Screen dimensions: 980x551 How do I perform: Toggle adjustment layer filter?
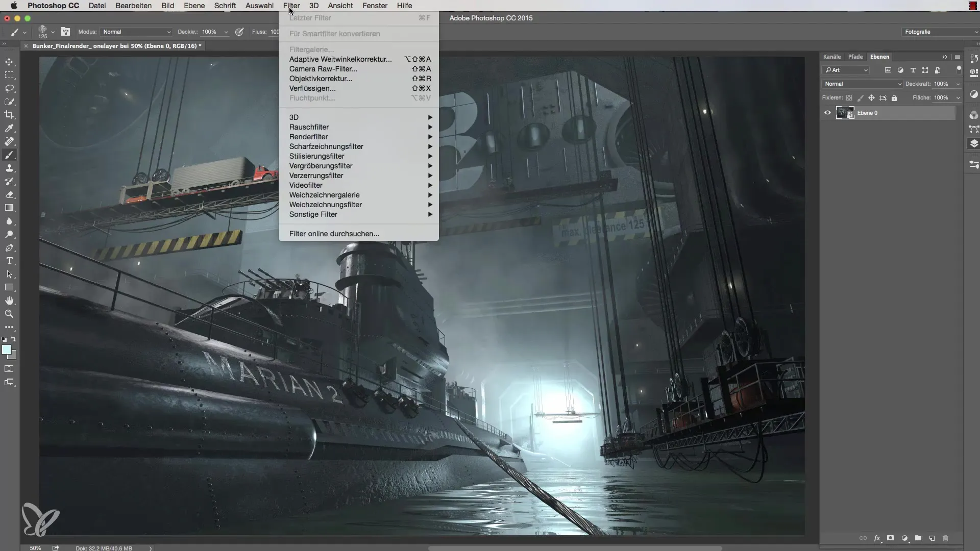(900, 70)
